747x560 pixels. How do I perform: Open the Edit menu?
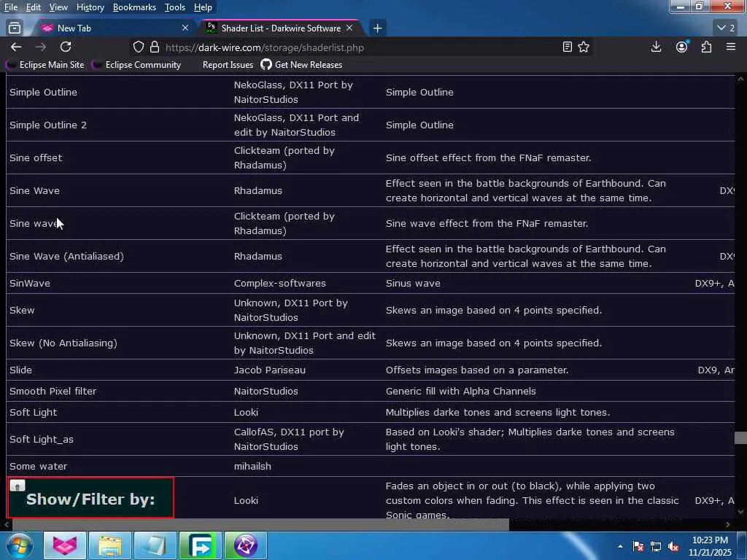point(33,7)
